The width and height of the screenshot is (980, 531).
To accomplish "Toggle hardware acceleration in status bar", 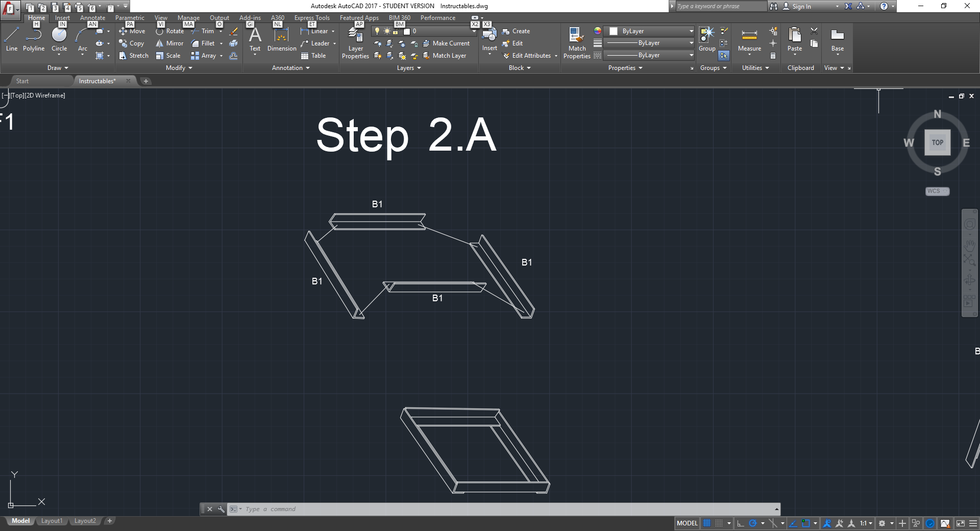I will click(x=930, y=523).
